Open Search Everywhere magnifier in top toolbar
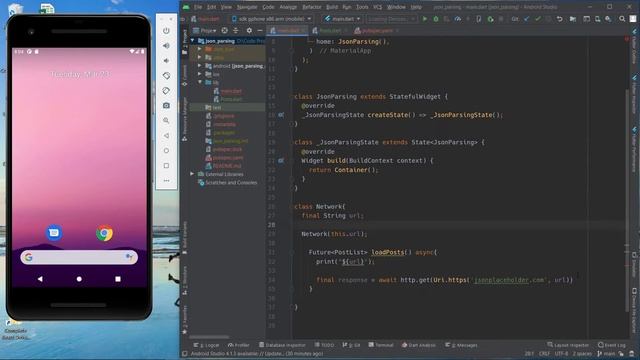The width and height of the screenshot is (640, 360). (622, 19)
